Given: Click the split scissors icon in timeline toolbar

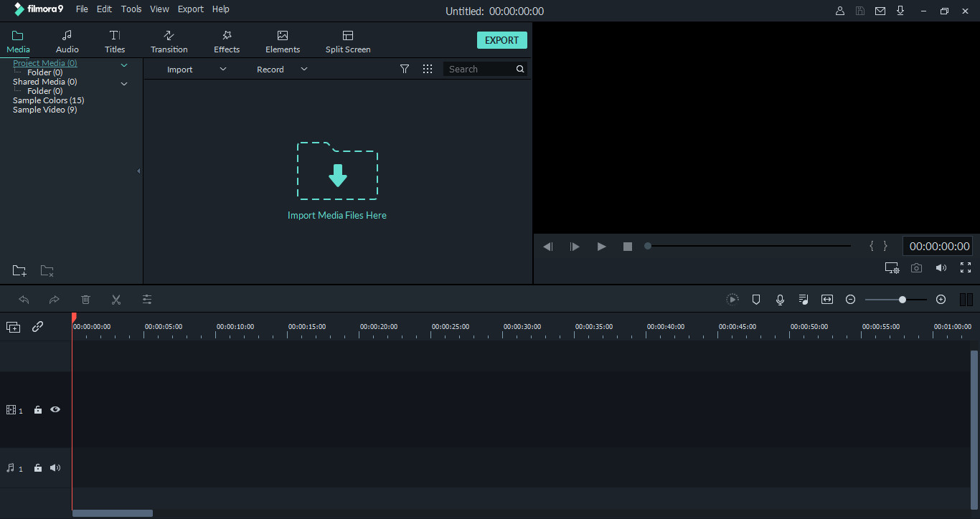Looking at the screenshot, I should click(116, 300).
